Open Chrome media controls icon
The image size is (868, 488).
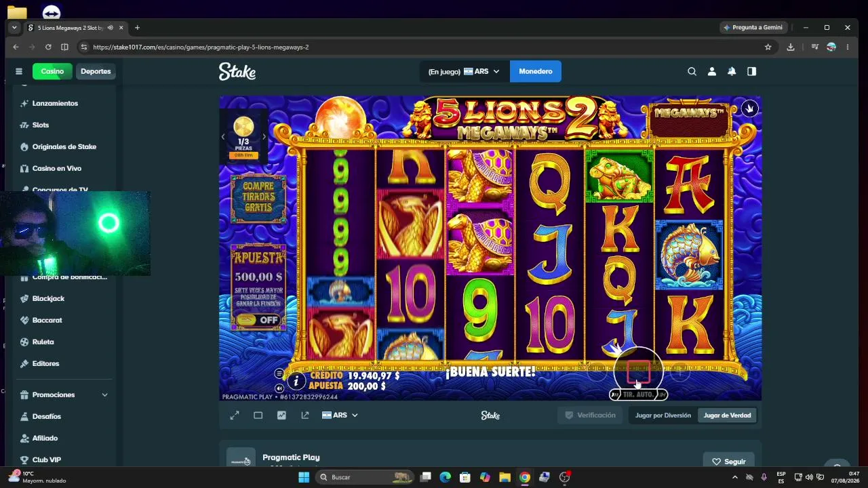(814, 47)
